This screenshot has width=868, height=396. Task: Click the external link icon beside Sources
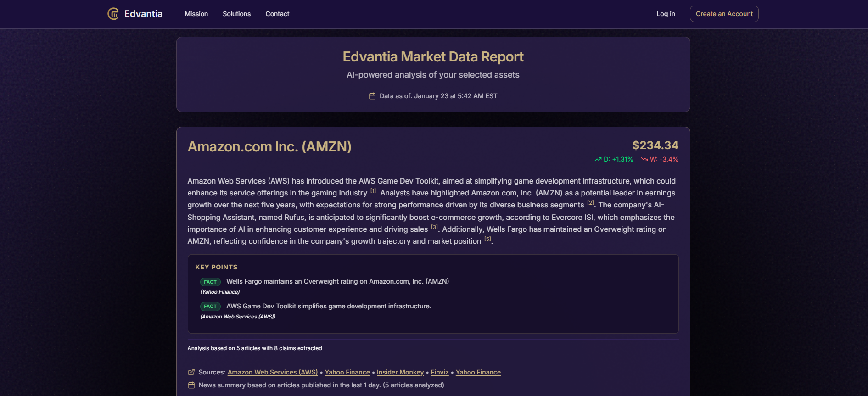click(191, 372)
